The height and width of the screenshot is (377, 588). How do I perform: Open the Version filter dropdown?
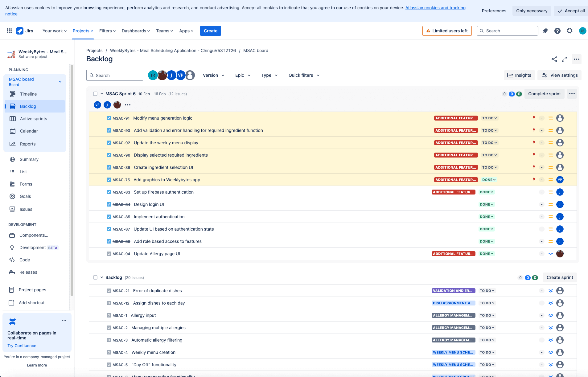pos(213,75)
